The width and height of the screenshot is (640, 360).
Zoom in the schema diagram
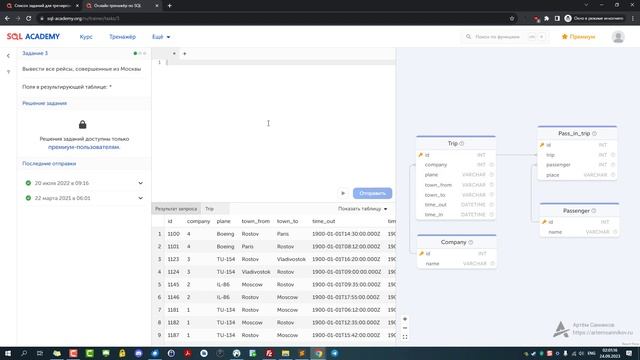[405, 319]
